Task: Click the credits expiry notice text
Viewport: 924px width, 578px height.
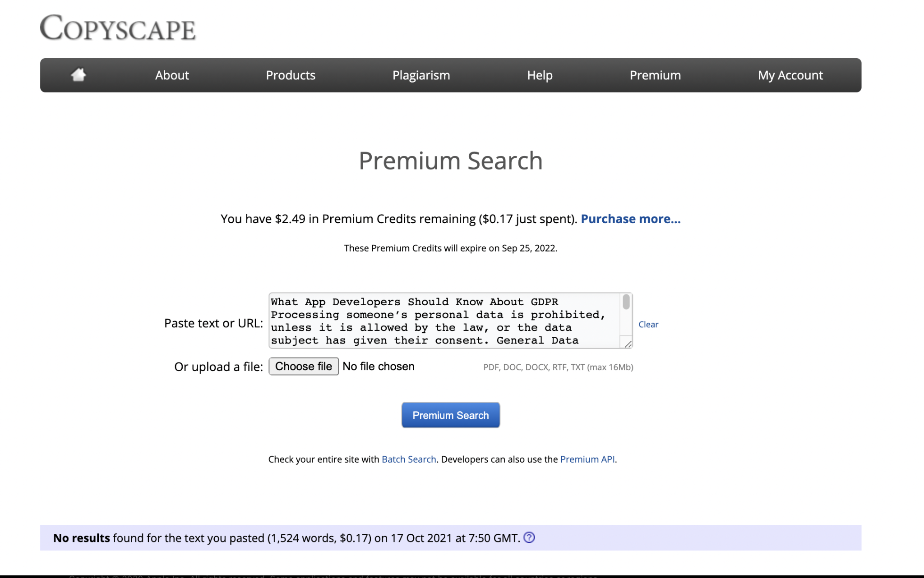Action: [x=450, y=248]
